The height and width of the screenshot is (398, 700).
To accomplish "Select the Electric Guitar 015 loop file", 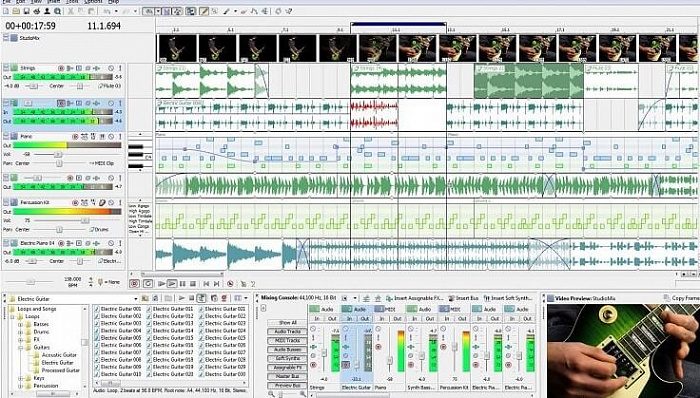I will pyautogui.click(x=170, y=338).
